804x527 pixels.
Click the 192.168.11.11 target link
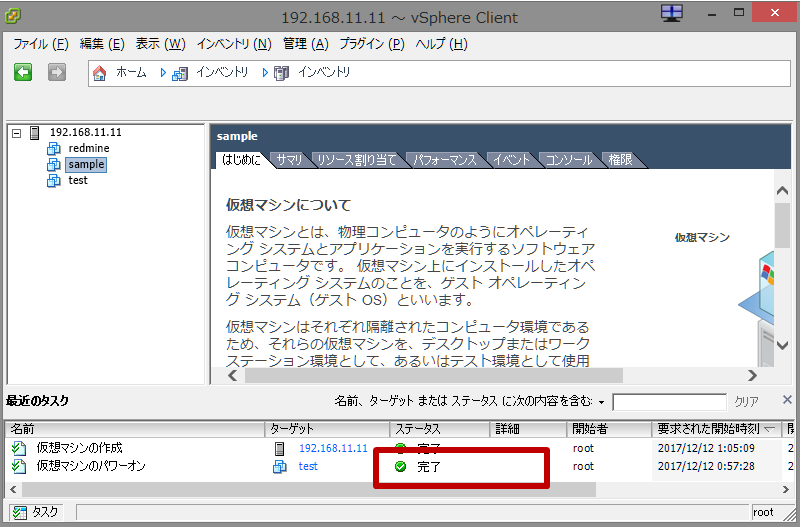333,449
